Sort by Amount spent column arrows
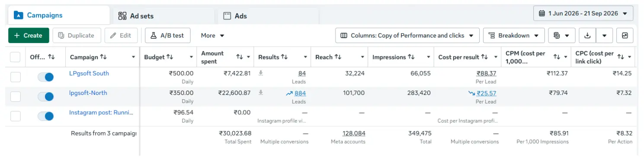This screenshot has height=160, width=644. 240,57
